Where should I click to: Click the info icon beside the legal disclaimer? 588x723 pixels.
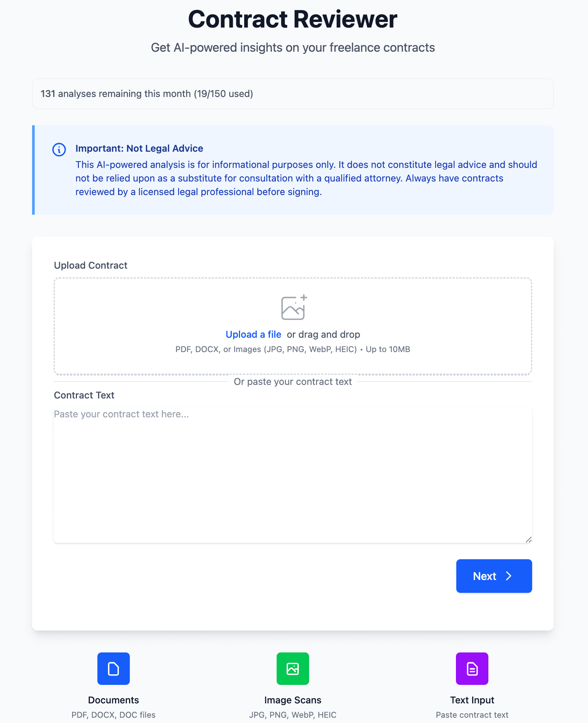pos(59,149)
